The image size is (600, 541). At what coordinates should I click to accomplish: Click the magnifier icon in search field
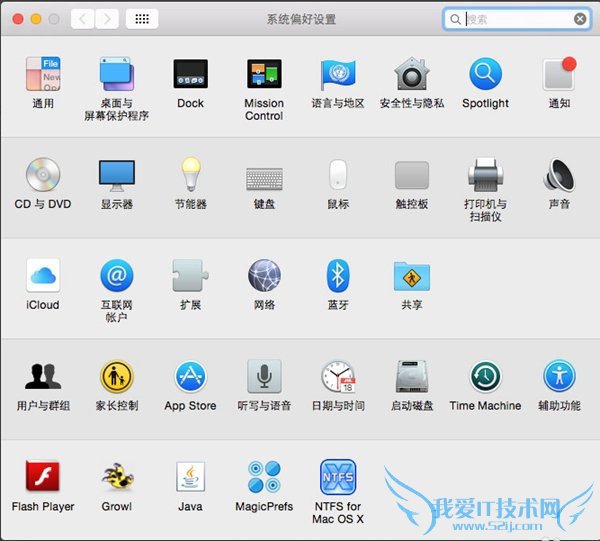[455, 19]
